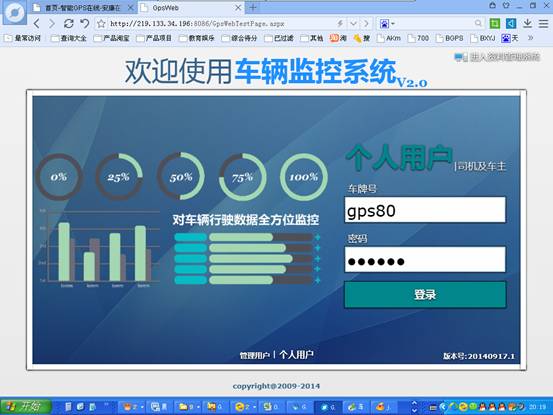Click the 密码 password field

coord(425,260)
